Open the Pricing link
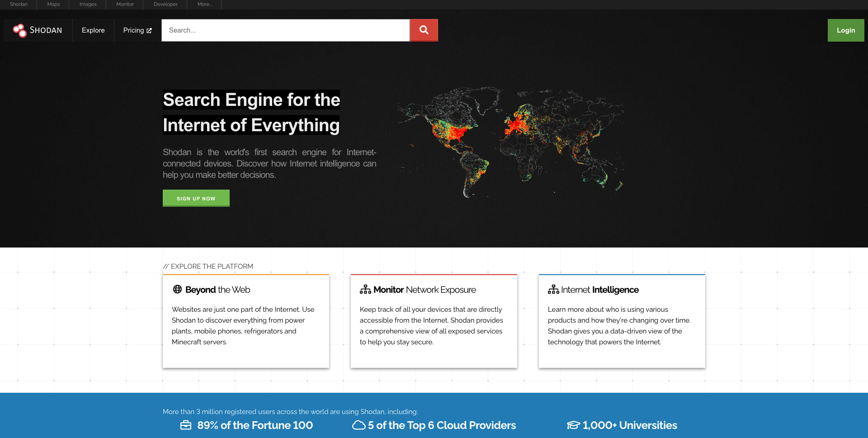 [x=137, y=30]
